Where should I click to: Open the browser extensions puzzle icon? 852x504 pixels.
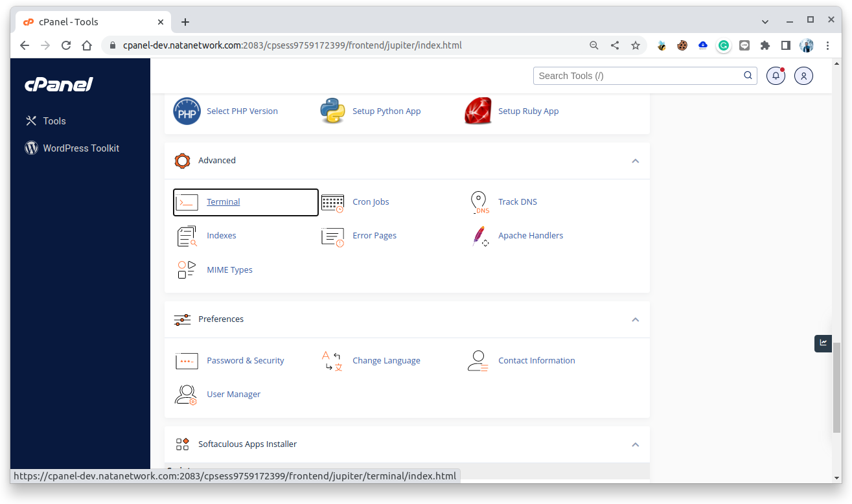click(x=765, y=45)
